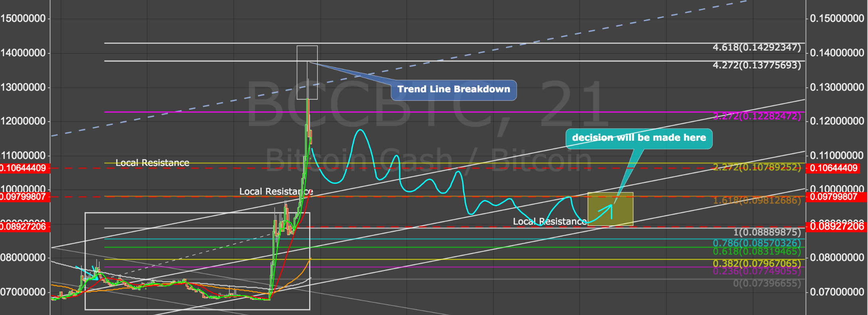
Task: Select the Local Resistance label beside the peak candles
Action: tap(276, 191)
